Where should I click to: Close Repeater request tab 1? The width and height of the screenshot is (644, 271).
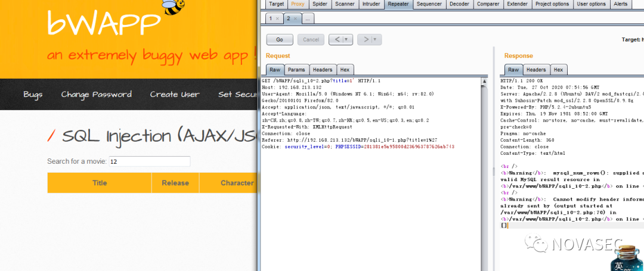click(x=277, y=19)
